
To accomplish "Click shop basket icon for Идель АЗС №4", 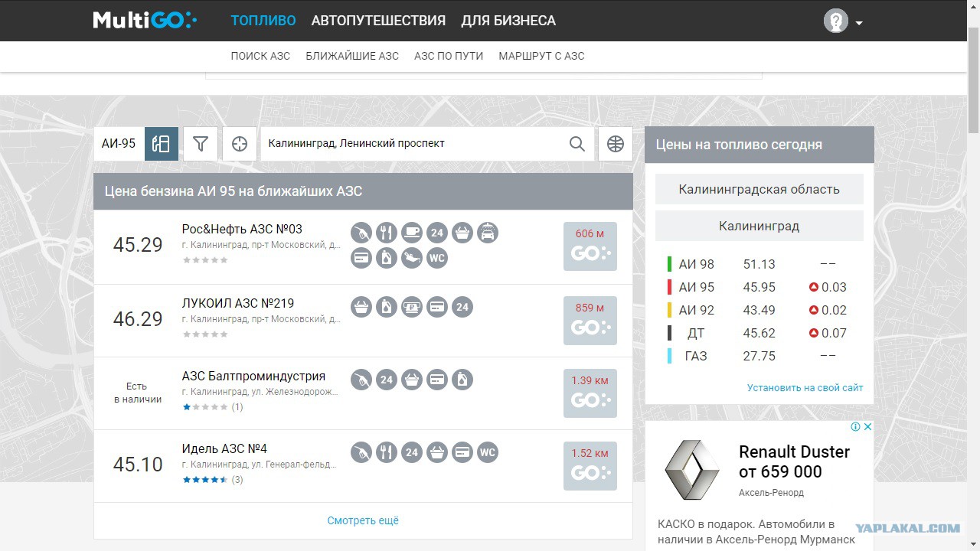I will click(x=437, y=452).
